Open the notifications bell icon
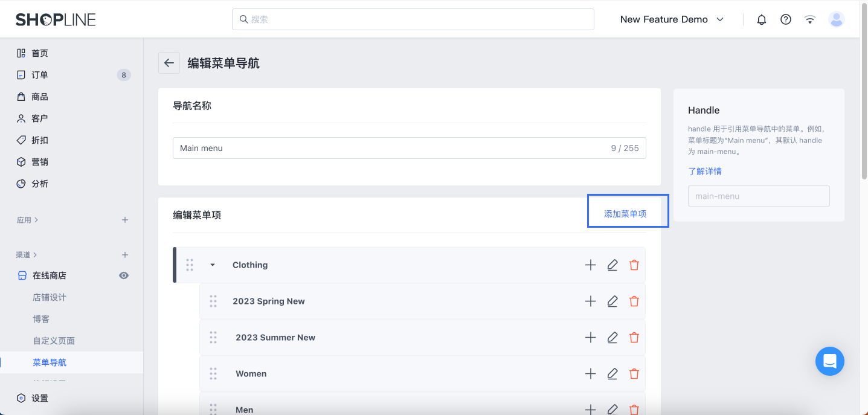The height and width of the screenshot is (415, 868). point(761,19)
